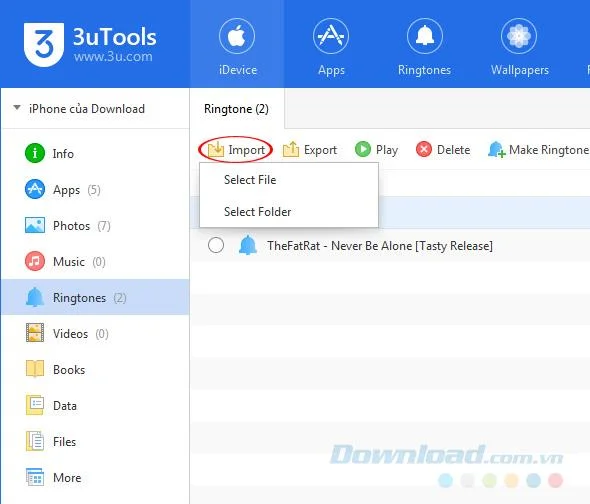Click the red Delete button
The height and width of the screenshot is (504, 590).
(x=443, y=150)
